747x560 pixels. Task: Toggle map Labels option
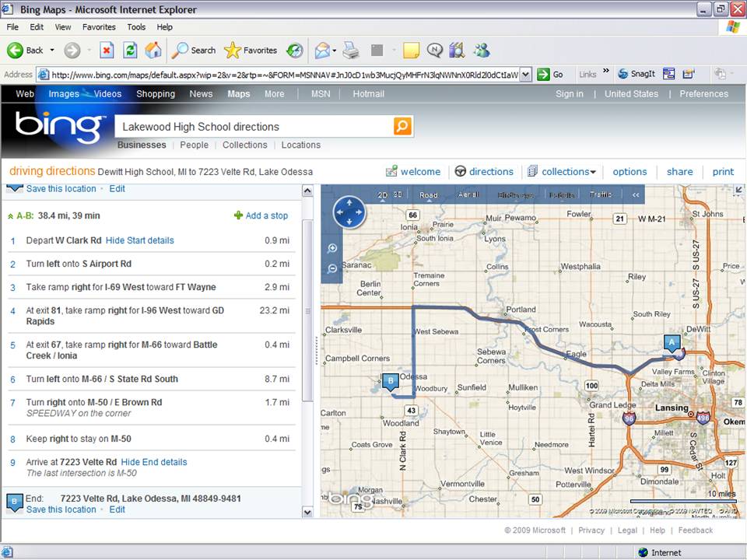click(x=562, y=194)
